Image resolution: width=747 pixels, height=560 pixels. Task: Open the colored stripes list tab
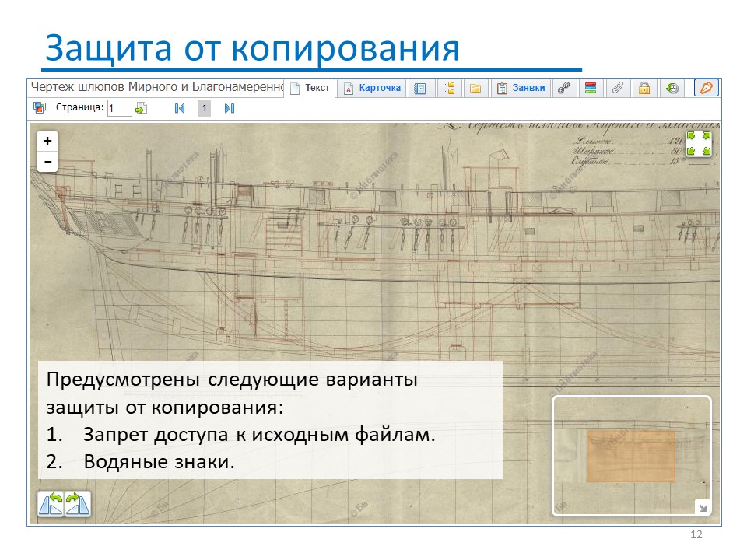click(591, 88)
